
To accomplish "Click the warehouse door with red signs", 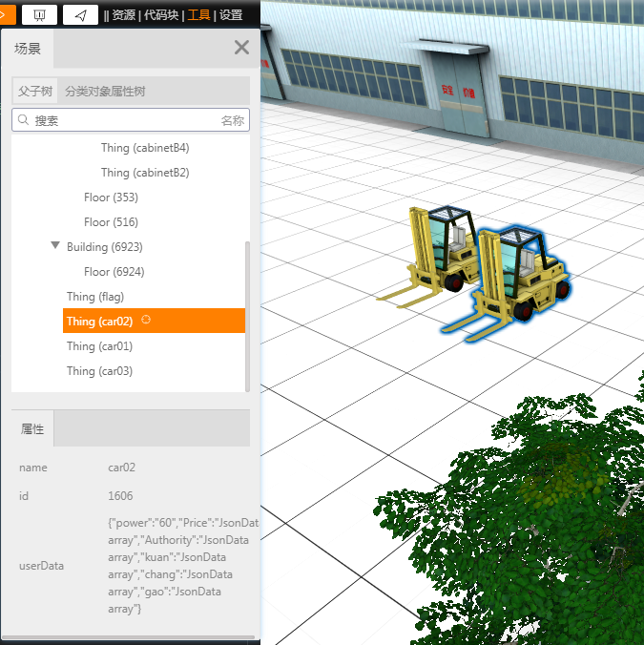I will 459,94.
